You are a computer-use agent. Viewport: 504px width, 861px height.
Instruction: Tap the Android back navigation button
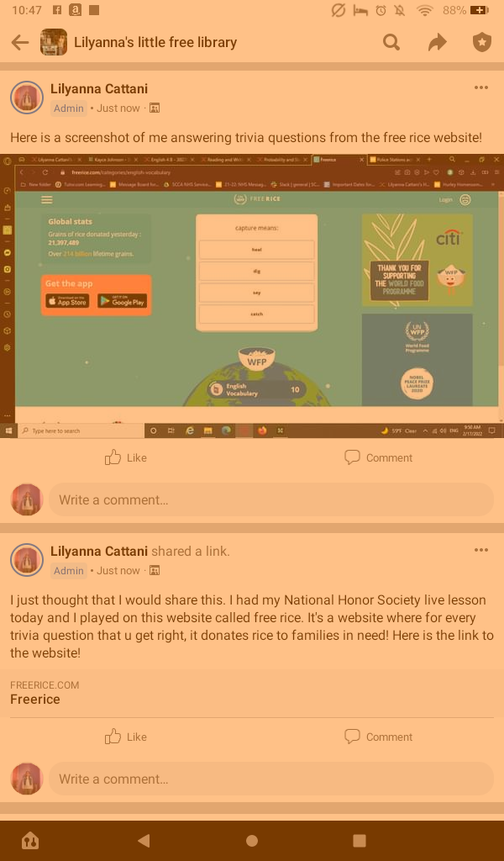(144, 840)
